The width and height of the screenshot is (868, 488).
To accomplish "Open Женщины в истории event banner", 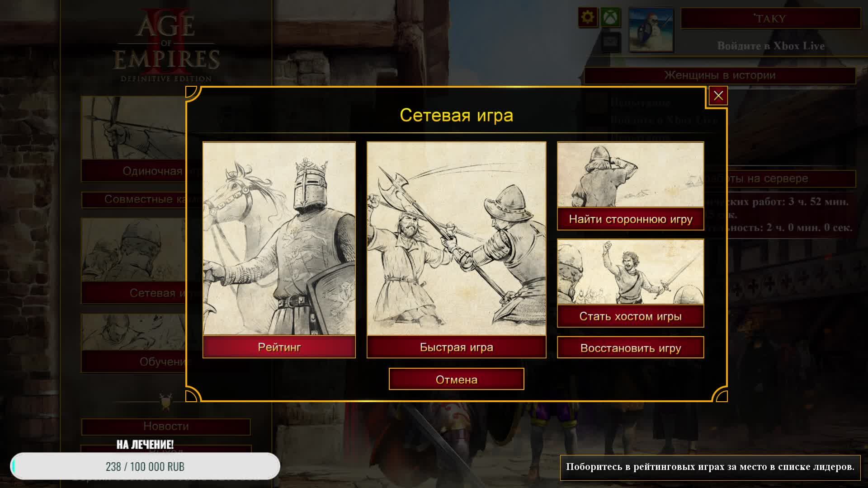I will click(x=720, y=75).
